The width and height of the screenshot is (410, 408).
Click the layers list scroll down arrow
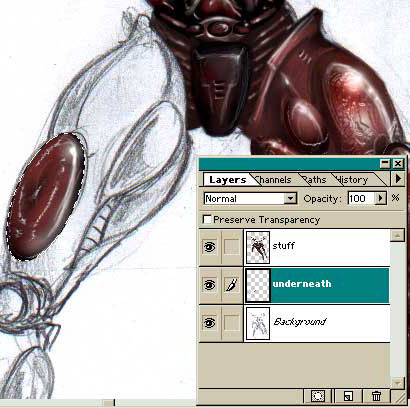click(397, 382)
